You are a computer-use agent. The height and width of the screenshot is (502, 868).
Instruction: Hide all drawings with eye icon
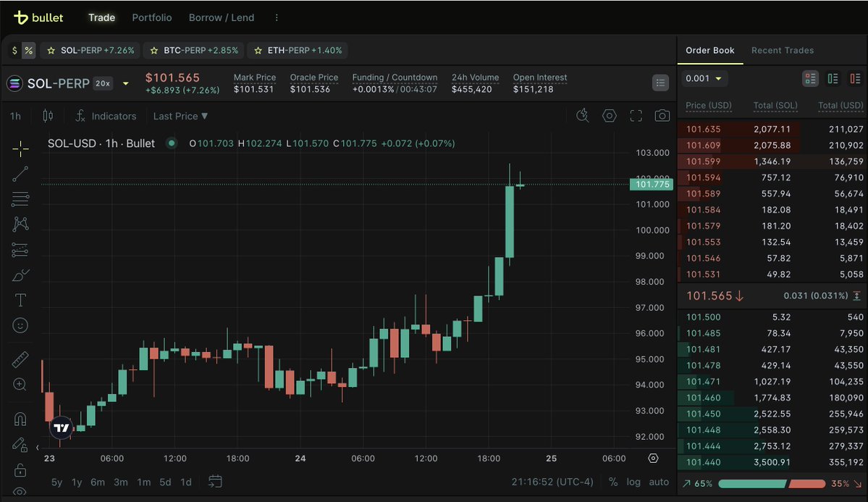coord(20,491)
